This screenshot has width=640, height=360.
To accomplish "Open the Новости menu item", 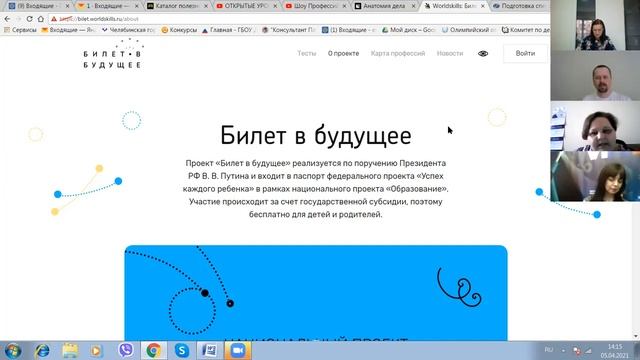I will tap(450, 53).
